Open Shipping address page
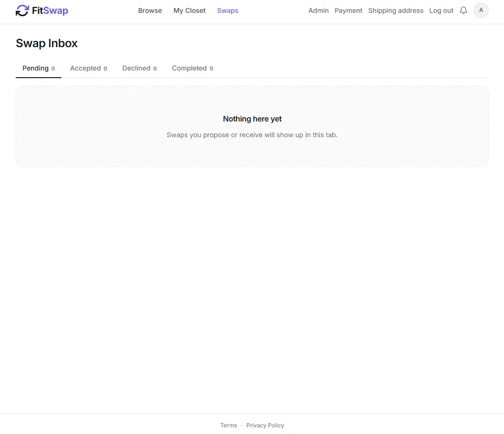Screen dimensions: 504x434 [396, 10]
